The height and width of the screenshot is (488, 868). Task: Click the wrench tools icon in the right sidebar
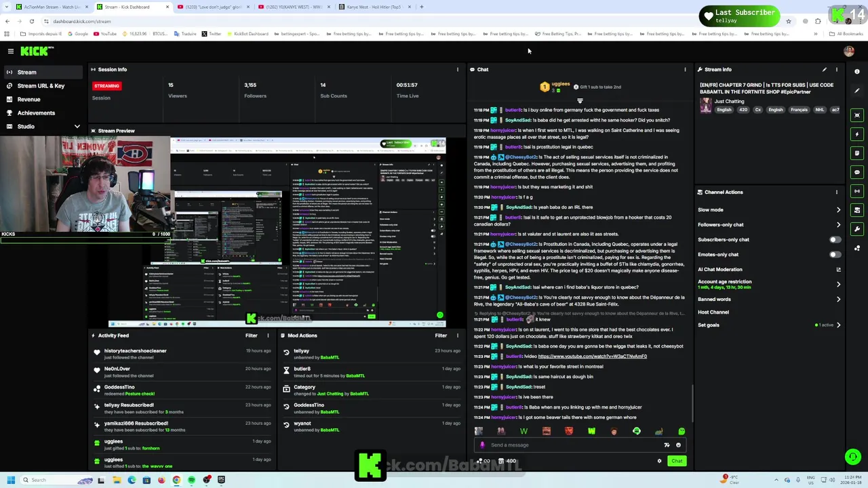(x=857, y=229)
